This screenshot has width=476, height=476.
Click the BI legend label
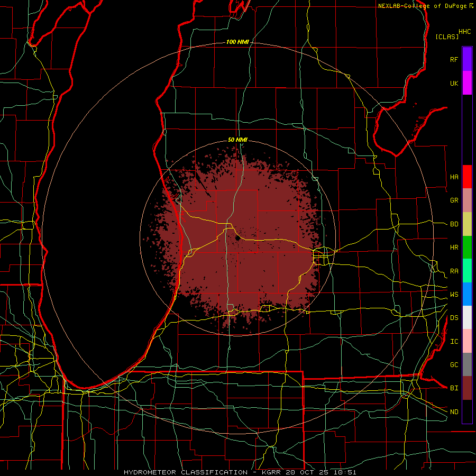coord(454,388)
